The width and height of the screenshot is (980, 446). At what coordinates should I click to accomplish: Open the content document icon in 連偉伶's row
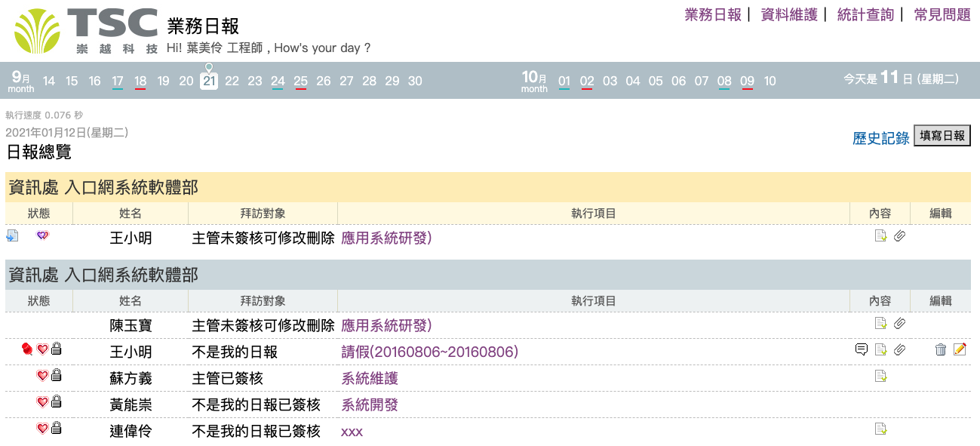point(880,429)
